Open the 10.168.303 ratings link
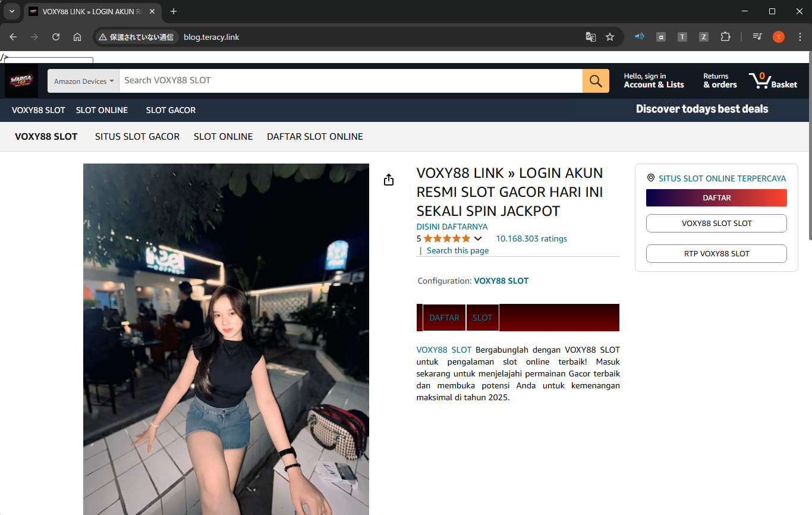The width and height of the screenshot is (812, 515). coord(531,238)
